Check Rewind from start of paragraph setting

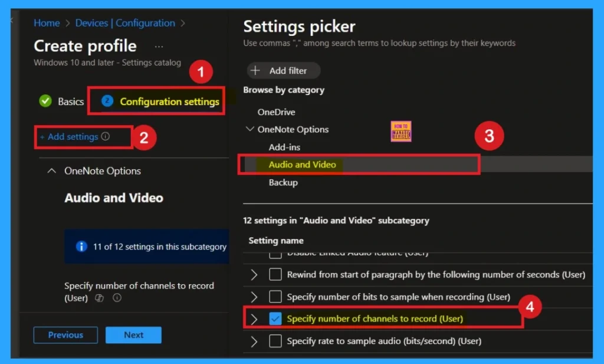pos(275,274)
